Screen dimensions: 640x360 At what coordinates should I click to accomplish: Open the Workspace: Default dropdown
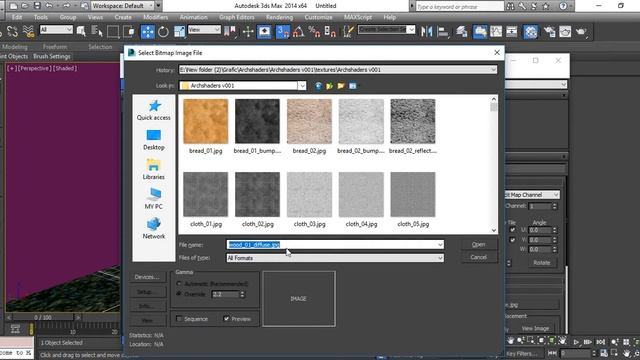(122, 6)
